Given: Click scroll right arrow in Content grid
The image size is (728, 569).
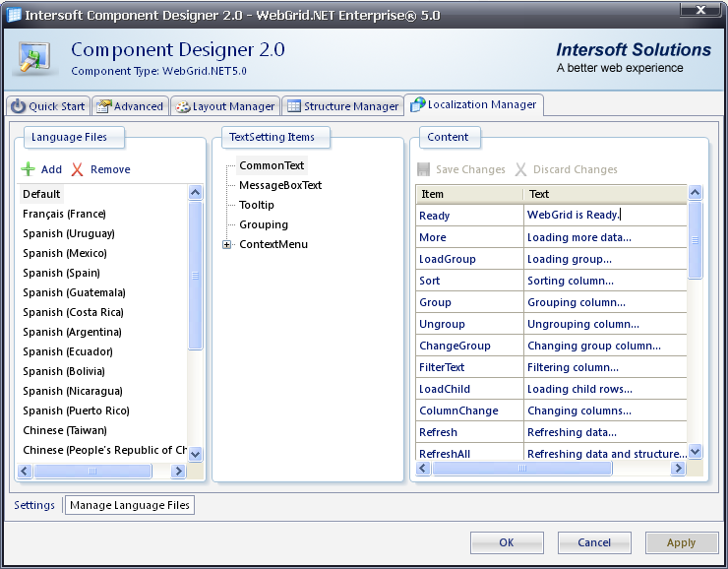Looking at the screenshot, I should pos(678,469).
